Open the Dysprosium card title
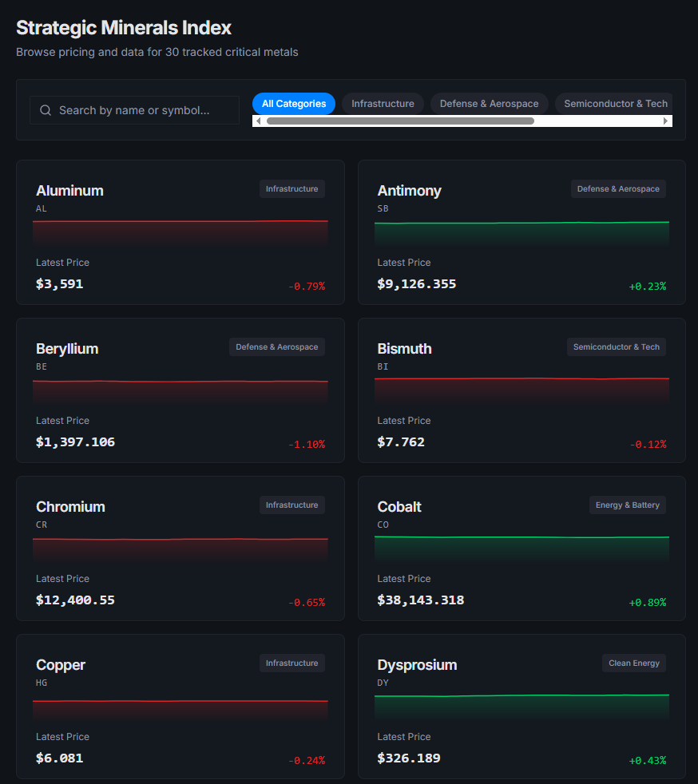 (x=417, y=665)
